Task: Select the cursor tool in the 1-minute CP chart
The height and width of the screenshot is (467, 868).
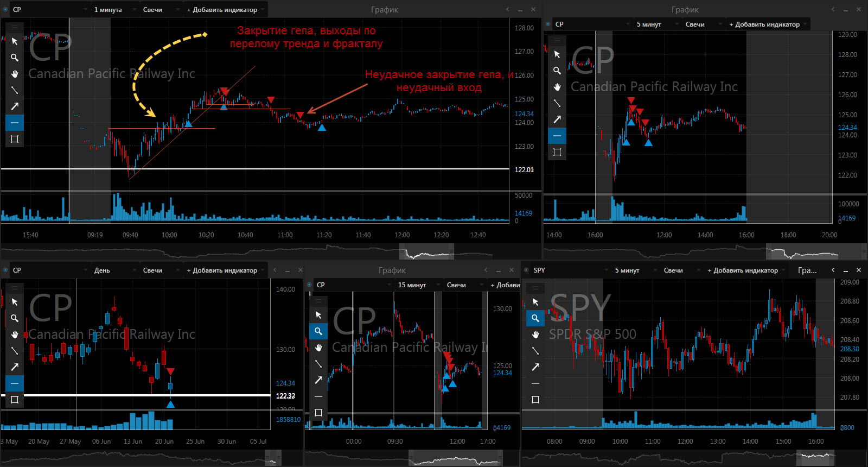Action: (15, 41)
